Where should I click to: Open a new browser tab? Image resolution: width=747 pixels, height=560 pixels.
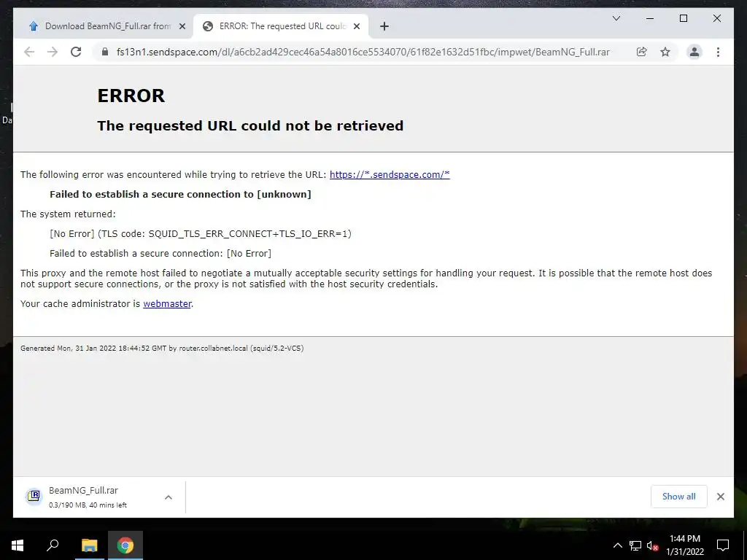384,27
